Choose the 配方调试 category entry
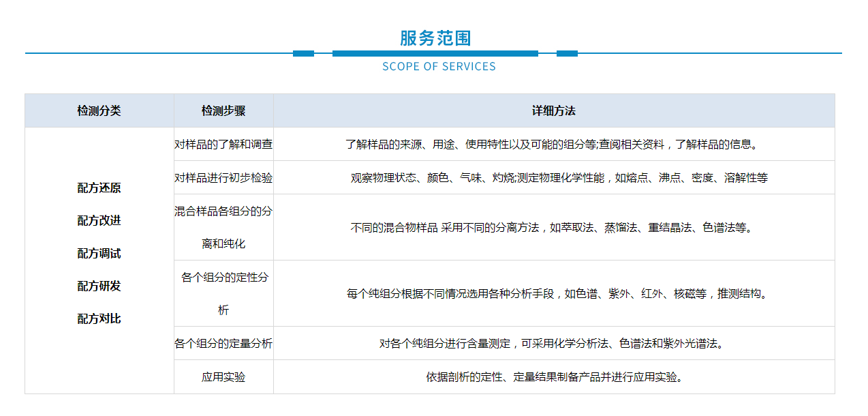This screenshot has width=868, height=416. (99, 254)
